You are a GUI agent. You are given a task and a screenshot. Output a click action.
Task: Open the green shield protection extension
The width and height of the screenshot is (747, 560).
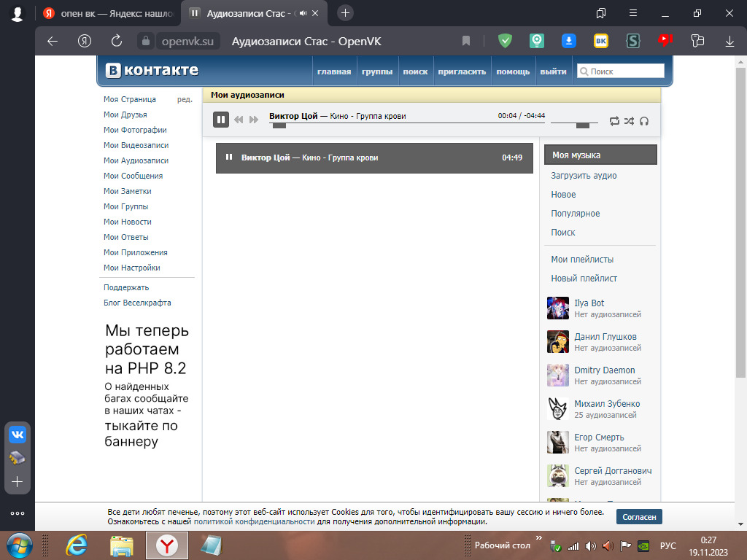point(505,41)
